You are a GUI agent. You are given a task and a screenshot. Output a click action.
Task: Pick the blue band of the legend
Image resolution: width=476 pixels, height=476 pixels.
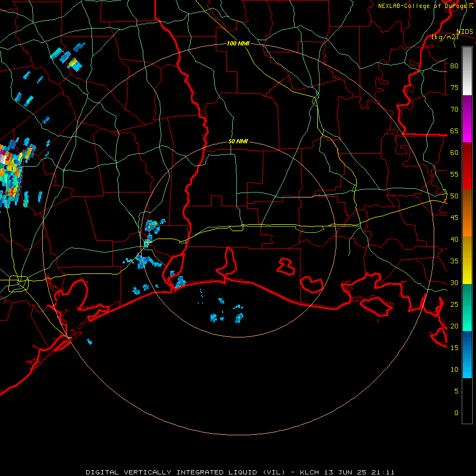click(467, 354)
